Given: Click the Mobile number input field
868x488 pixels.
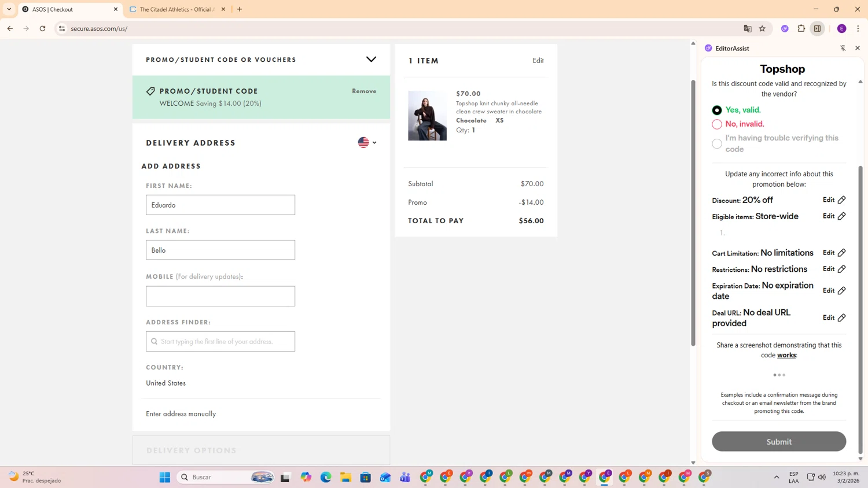Looking at the screenshot, I should pos(220,297).
